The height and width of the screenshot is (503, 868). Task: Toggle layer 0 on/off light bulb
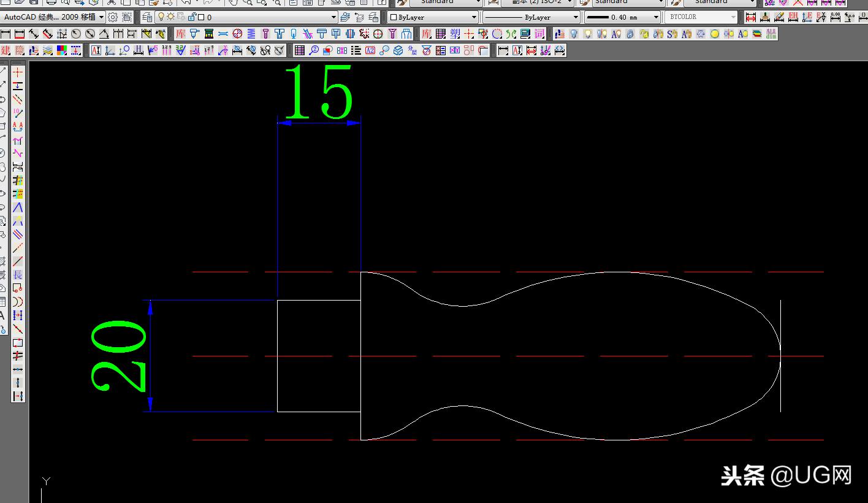(161, 17)
